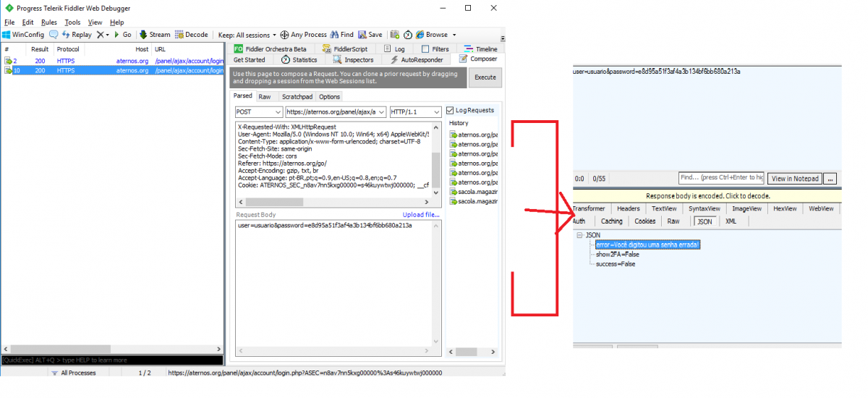Click the QuickExec command box
Viewport: 868px width, 398px height.
pos(112,360)
